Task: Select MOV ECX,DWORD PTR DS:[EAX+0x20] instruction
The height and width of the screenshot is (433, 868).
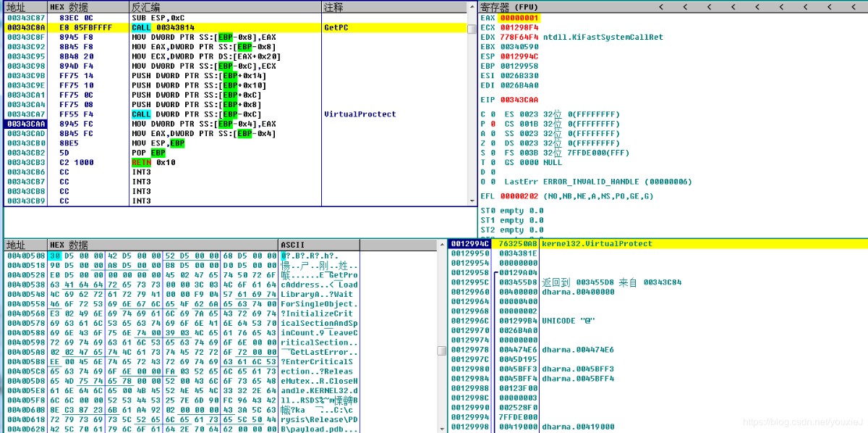Action: click(x=206, y=56)
